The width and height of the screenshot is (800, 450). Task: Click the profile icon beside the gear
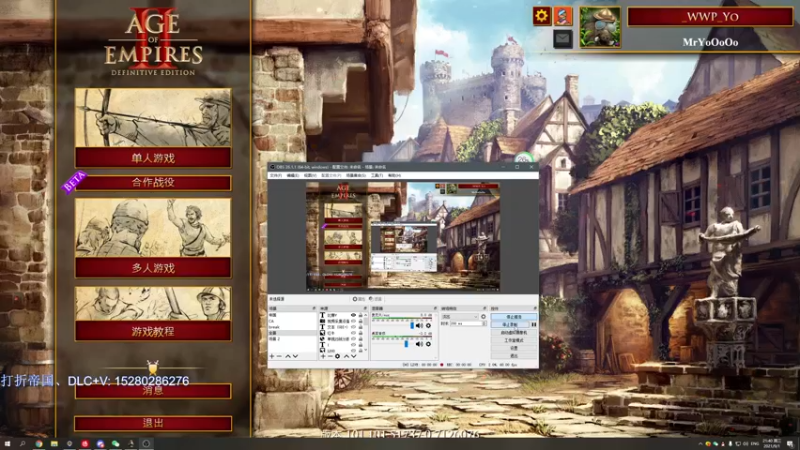(563, 16)
